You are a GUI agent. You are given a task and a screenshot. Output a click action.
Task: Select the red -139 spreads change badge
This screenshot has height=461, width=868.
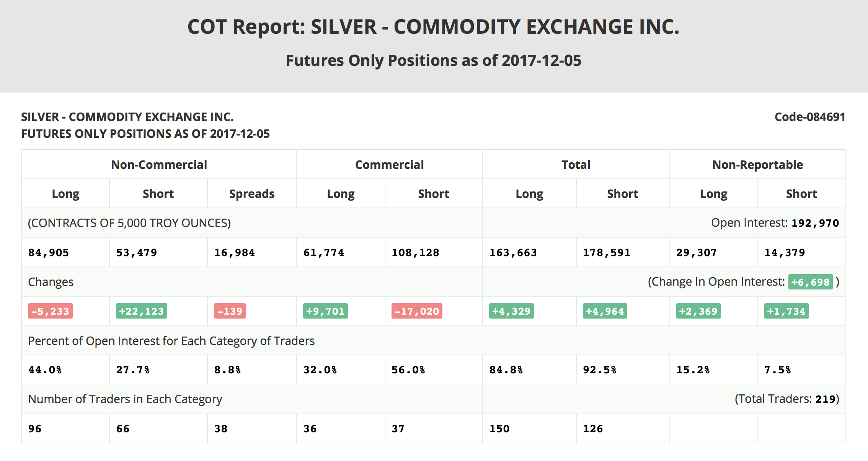[230, 311]
